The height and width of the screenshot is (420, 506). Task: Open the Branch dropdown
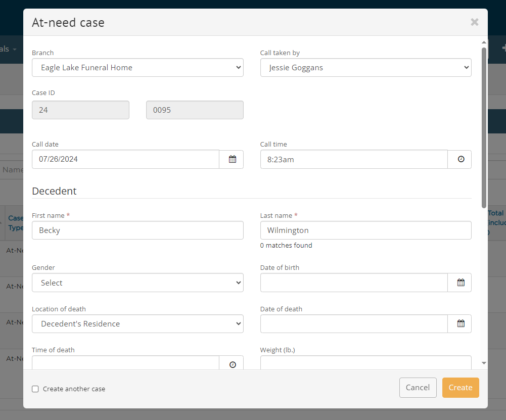click(137, 67)
